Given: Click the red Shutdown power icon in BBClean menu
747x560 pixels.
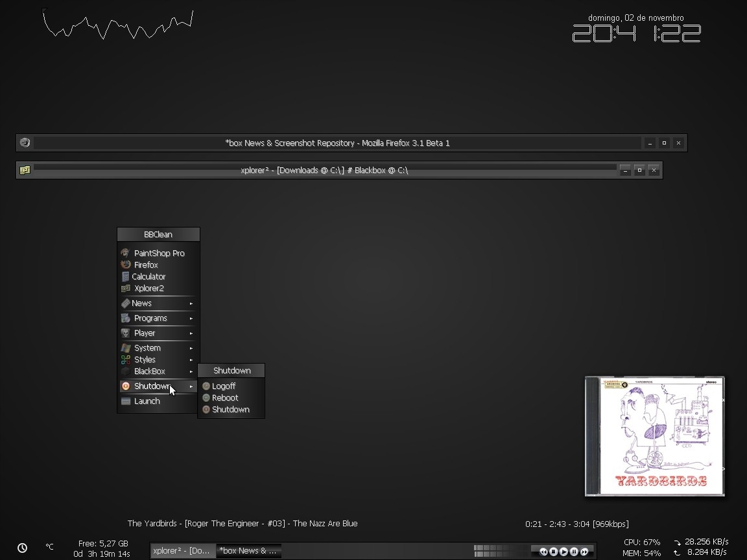Looking at the screenshot, I should [126, 386].
